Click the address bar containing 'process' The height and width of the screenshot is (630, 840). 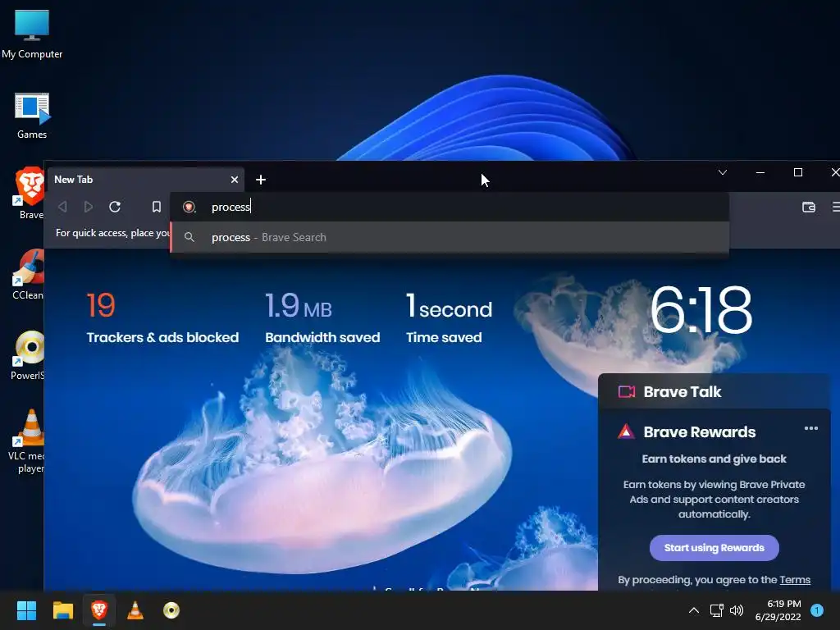(x=450, y=207)
